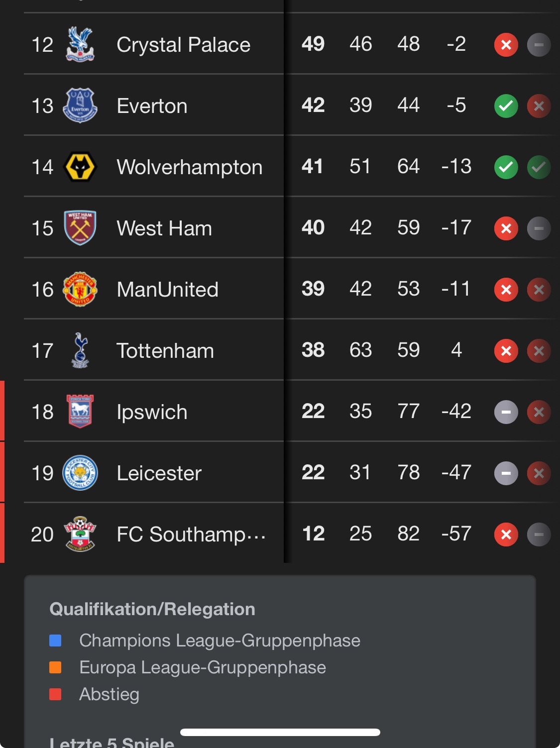This screenshot has height=748, width=560.
Task: Tap Everton's green win checkmark
Action: (x=506, y=106)
